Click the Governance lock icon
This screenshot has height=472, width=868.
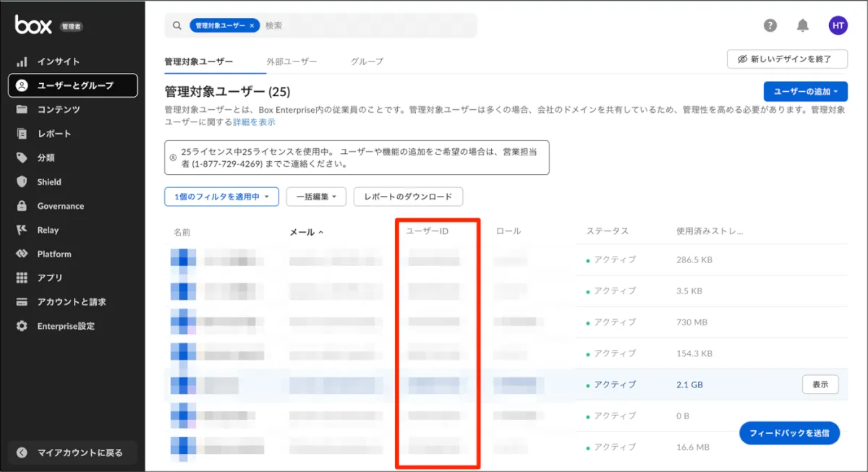coord(22,206)
